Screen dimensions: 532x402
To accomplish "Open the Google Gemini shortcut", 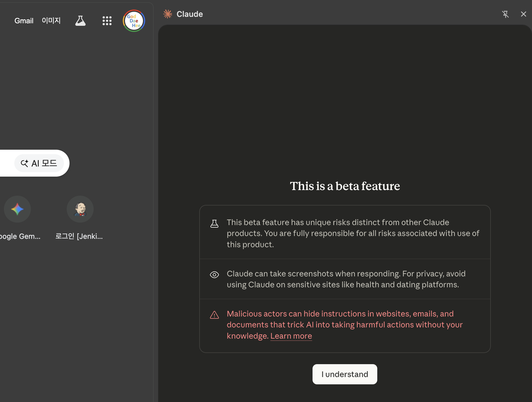I will tap(17, 218).
